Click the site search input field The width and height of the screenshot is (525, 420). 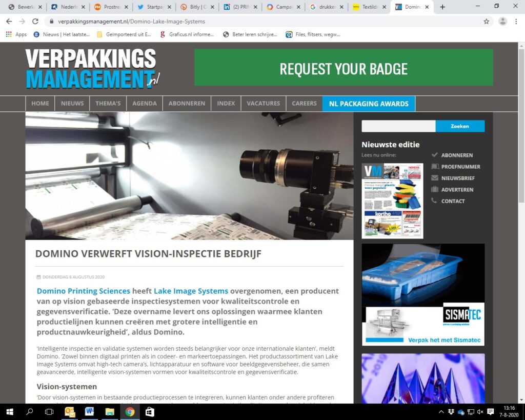[398, 126]
